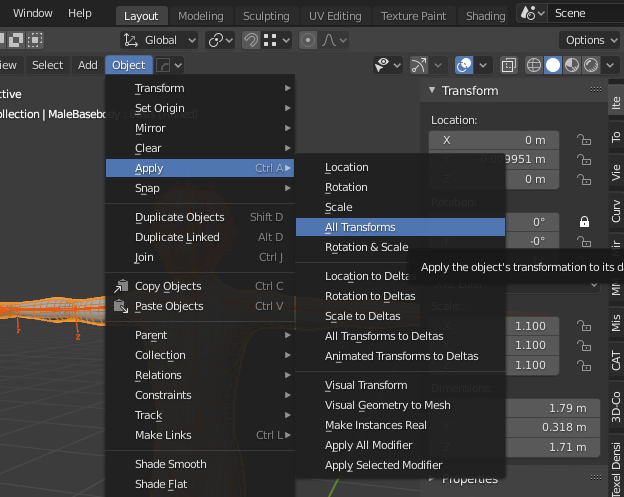Toggle proportional editing circle icon
The image size is (624, 497).
(308, 40)
